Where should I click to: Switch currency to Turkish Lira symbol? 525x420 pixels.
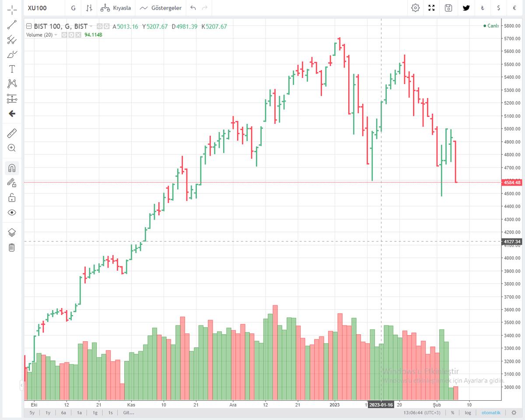pos(483,8)
